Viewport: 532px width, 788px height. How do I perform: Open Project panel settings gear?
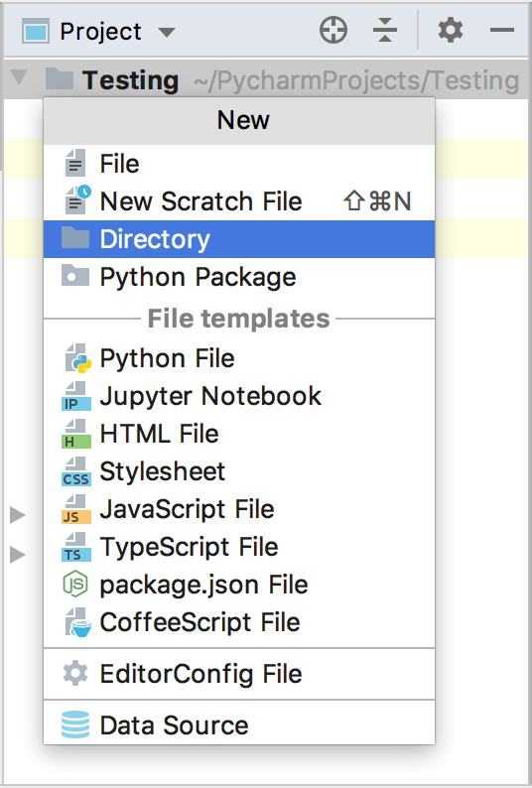(450, 30)
